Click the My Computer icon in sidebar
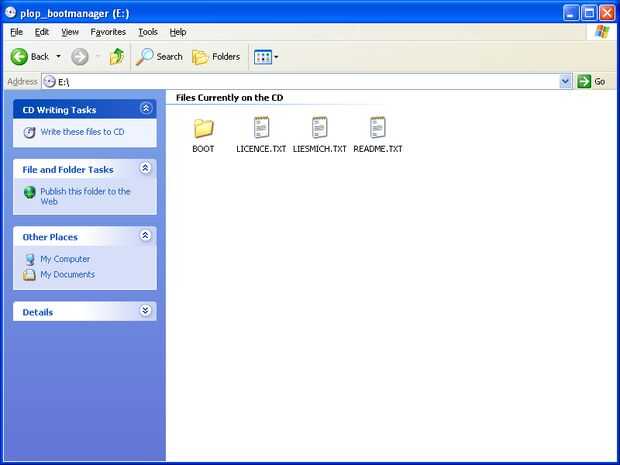The image size is (620, 465). pyautogui.click(x=30, y=259)
